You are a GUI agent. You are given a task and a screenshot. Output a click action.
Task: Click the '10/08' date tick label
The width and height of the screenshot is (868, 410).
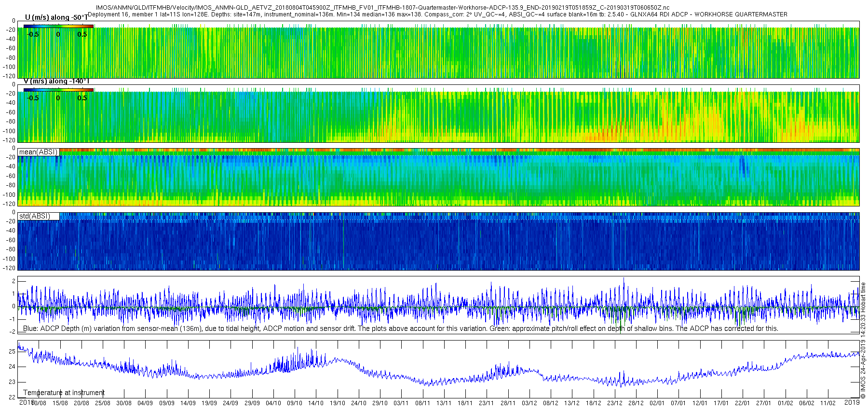click(39, 403)
